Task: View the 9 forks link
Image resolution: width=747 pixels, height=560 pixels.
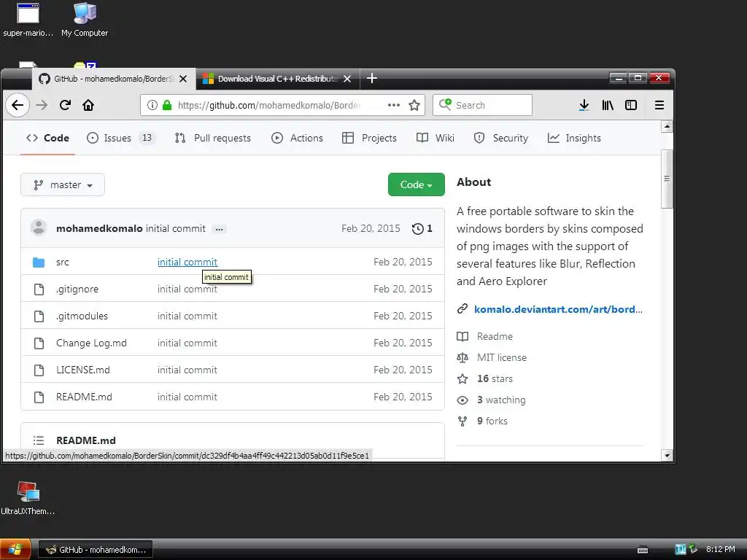Action: pos(492,421)
